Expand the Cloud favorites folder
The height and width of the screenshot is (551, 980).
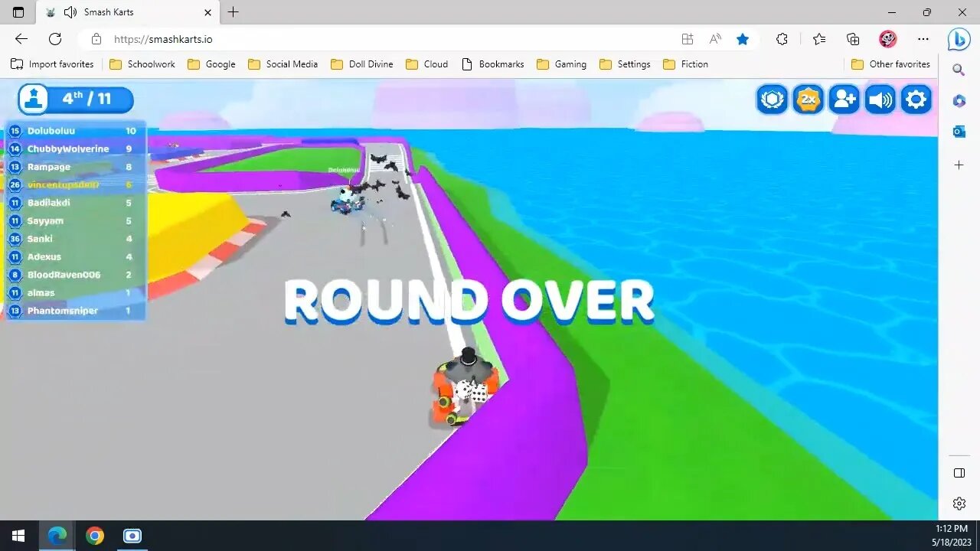pos(427,64)
